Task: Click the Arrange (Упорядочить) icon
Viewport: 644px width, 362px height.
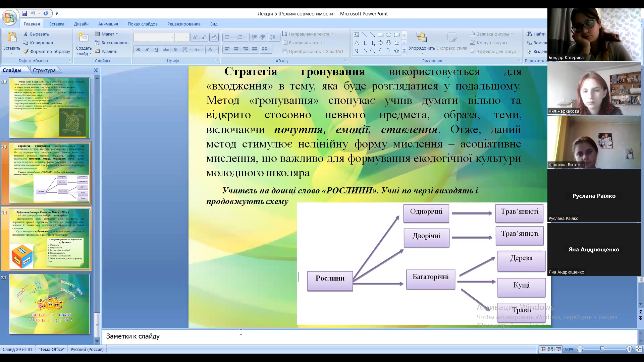Action: (x=421, y=37)
